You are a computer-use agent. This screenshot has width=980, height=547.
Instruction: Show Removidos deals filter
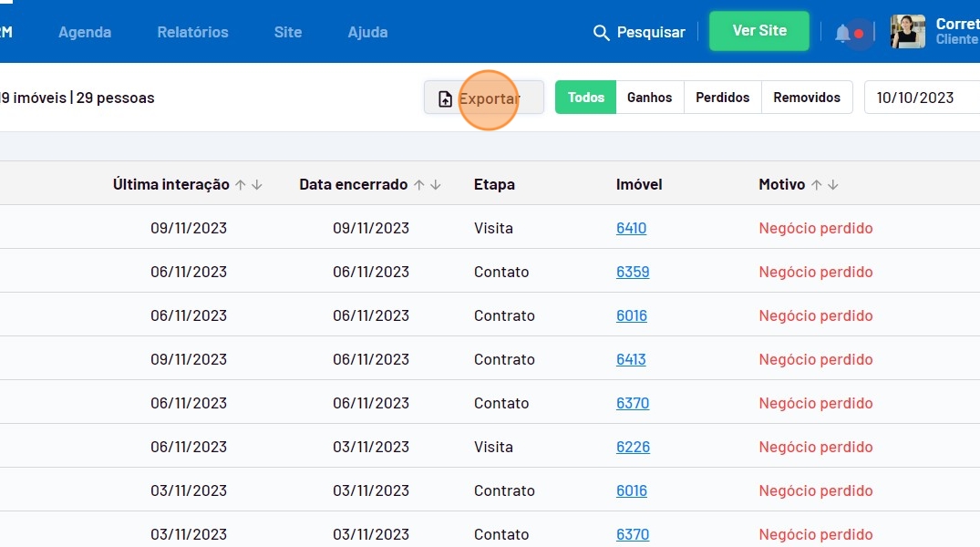click(x=807, y=98)
